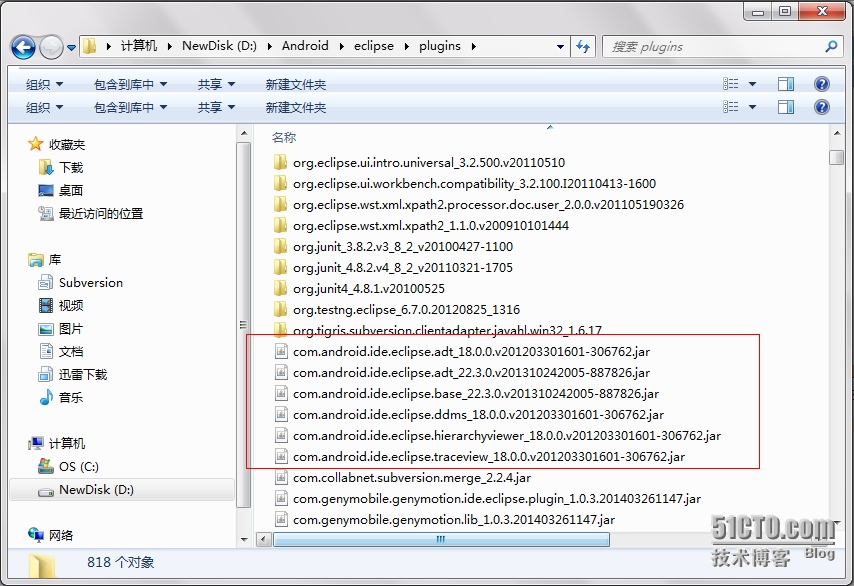Select org.eclipse.ui.workbench.compatibility folder
Screen dimensions: 854x586
pos(474,184)
